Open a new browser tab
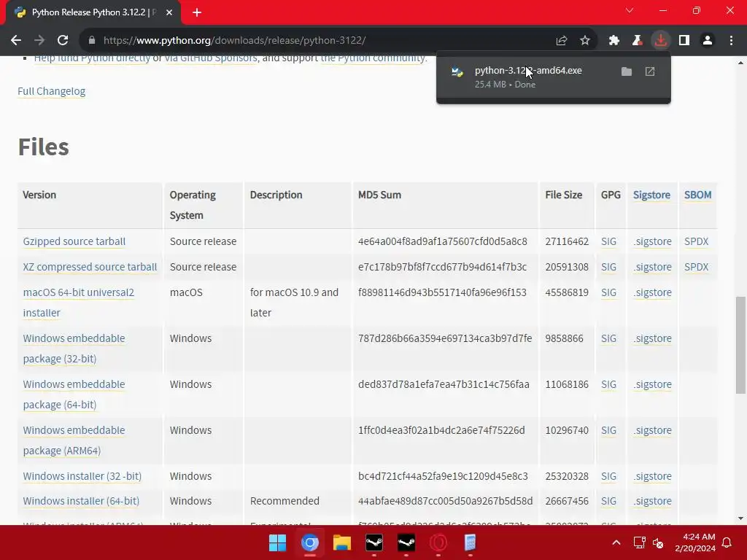Screen dimensions: 747x560 [197, 12]
